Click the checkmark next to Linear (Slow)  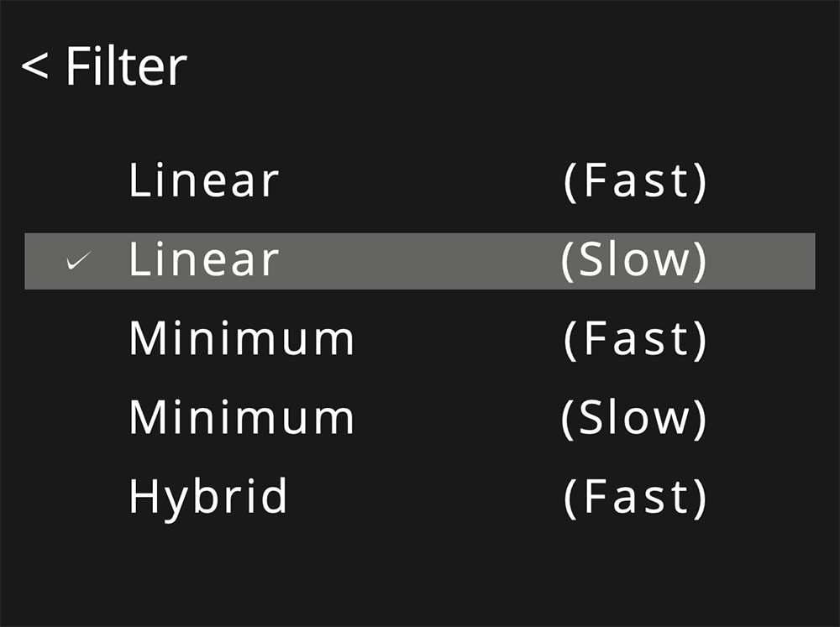(78, 263)
